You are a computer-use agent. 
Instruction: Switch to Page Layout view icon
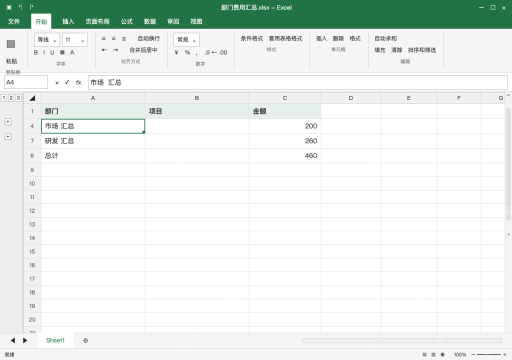point(433,355)
